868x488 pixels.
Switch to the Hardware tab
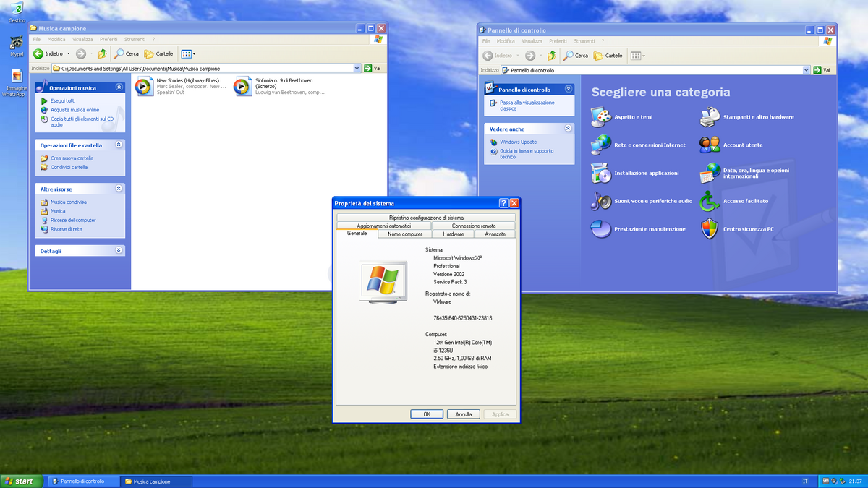pos(455,234)
